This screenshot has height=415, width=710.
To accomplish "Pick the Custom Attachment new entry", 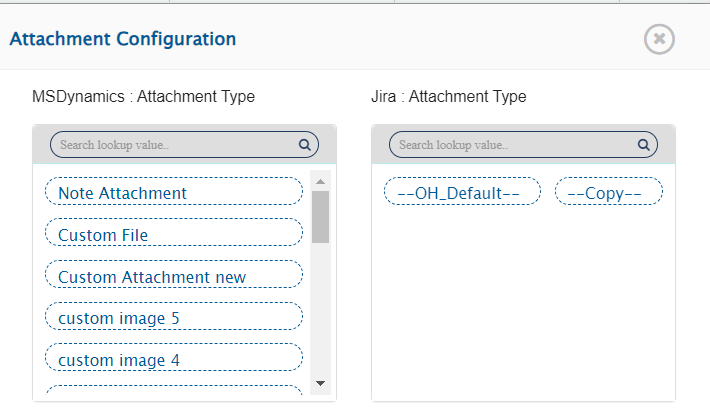I will [x=173, y=276].
